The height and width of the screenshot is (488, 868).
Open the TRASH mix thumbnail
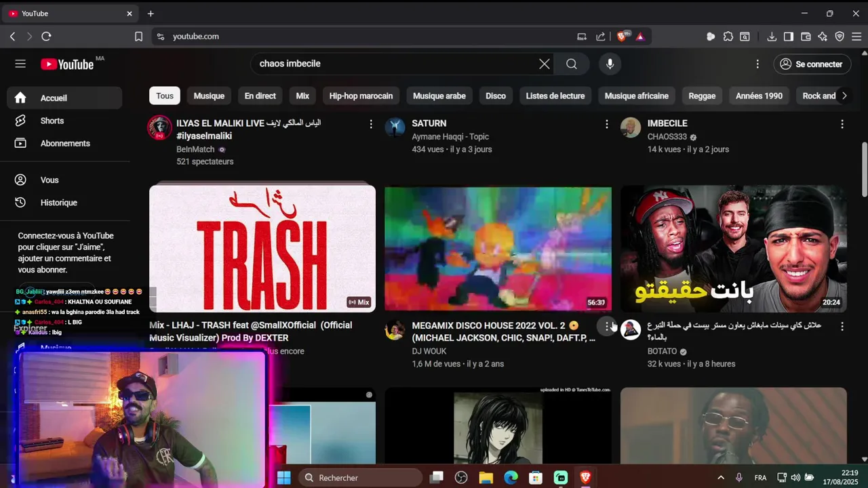pyautogui.click(x=262, y=248)
